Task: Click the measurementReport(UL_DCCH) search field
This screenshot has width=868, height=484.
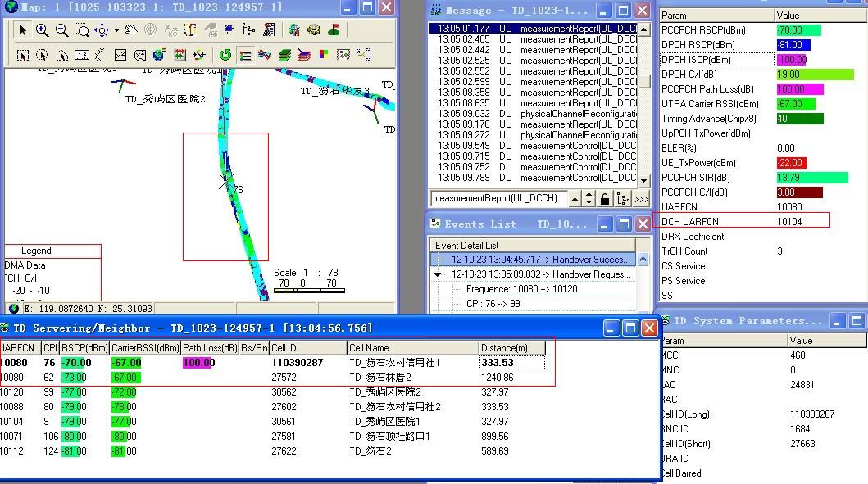Action: [498, 198]
